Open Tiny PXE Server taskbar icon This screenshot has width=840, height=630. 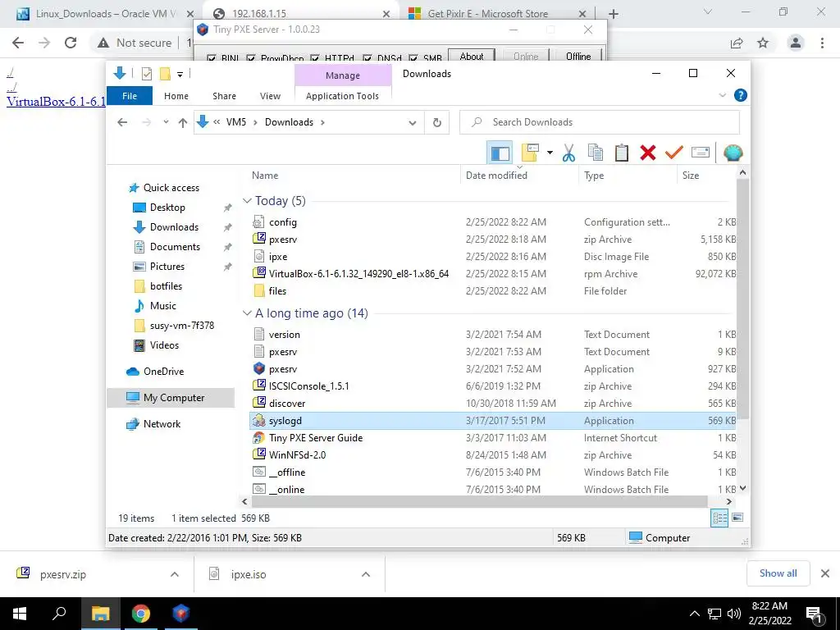pos(181,614)
